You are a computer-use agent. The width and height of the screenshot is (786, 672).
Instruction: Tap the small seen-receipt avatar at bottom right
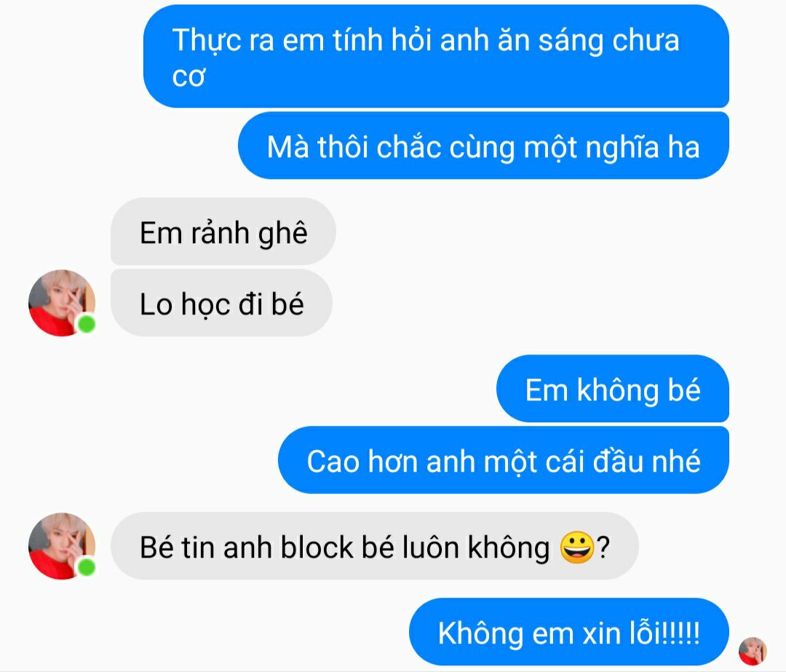[753, 651]
